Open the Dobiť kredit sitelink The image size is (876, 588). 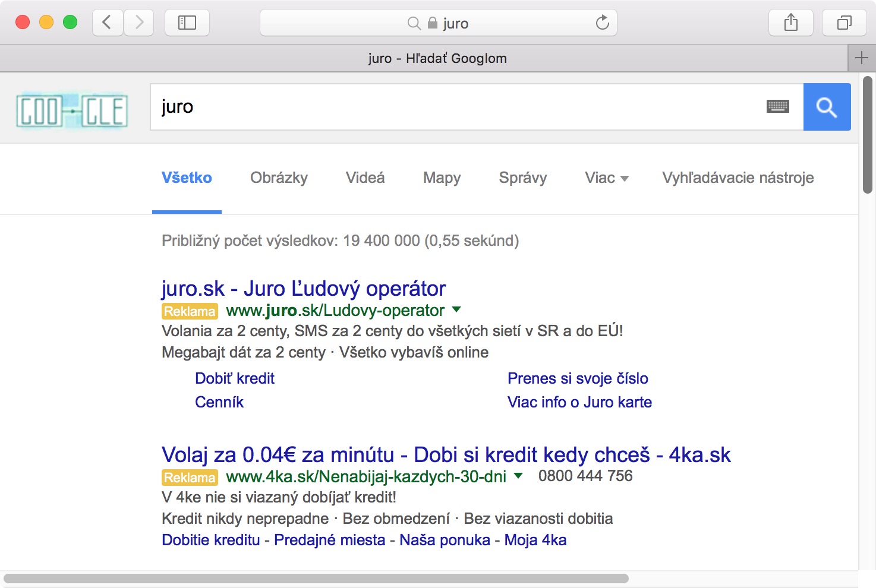(x=235, y=378)
